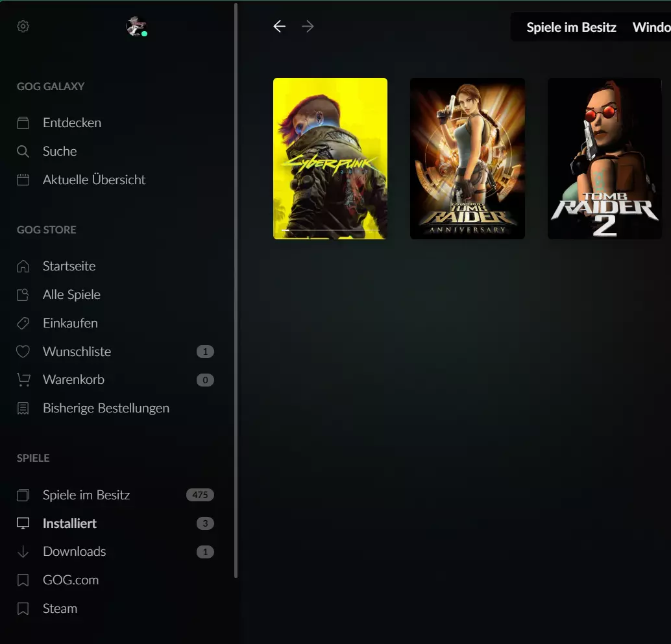Image resolution: width=671 pixels, height=644 pixels.
Task: Click the Steam bookmark icon
Action: [x=23, y=608]
